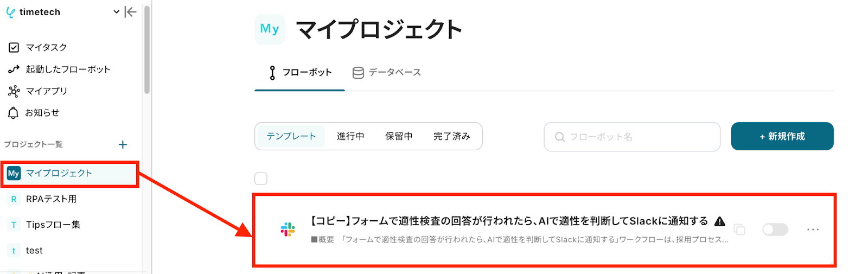This screenshot has height=274, width=868.
Task: Click the copy icon on flowbot row
Action: (739, 230)
